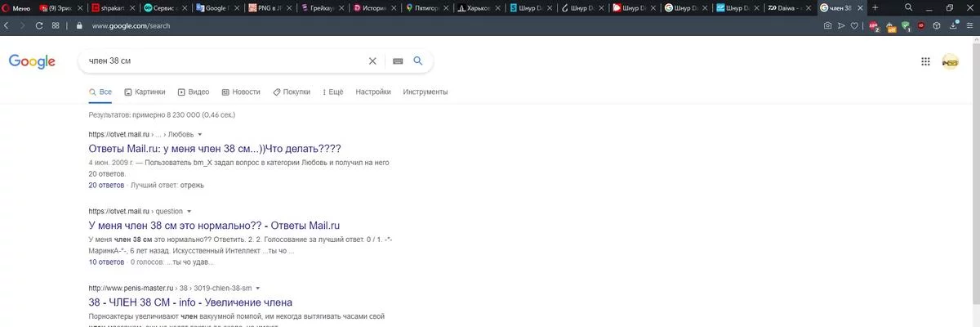This screenshot has width=980, height=327.
Task: Open the Google apps grid
Action: point(925,61)
